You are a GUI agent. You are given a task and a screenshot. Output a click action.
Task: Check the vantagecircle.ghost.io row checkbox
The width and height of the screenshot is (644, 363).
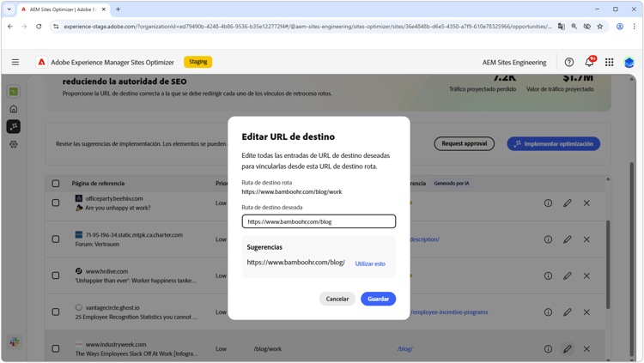tap(56, 312)
